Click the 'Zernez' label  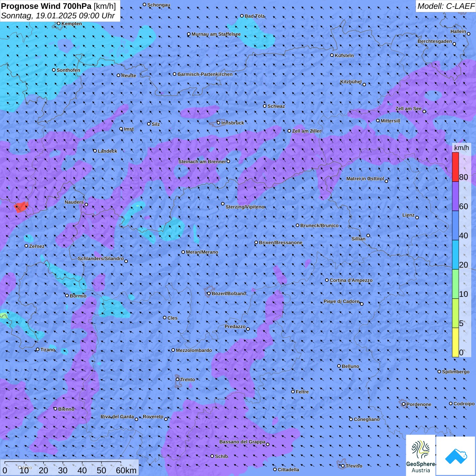click(37, 246)
